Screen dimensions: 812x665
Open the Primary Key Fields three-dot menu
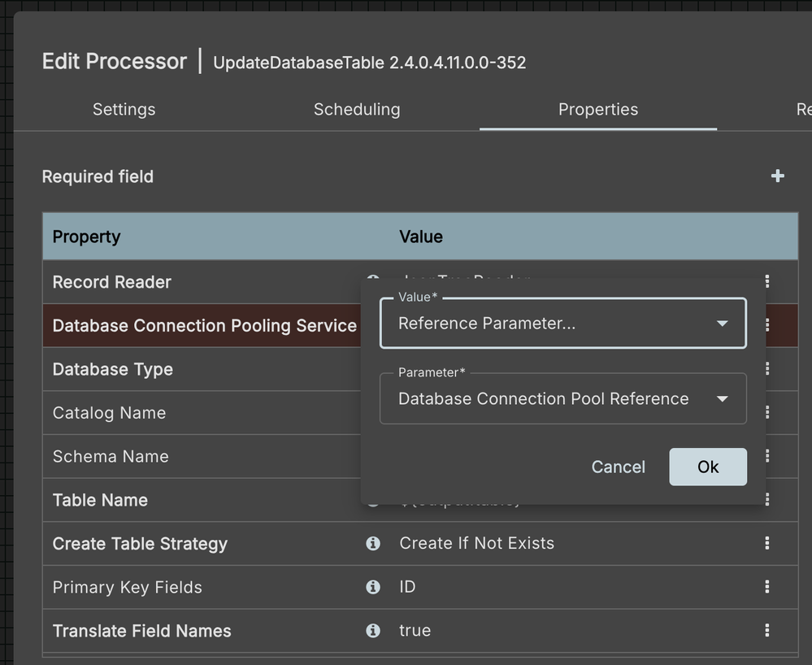click(x=766, y=587)
